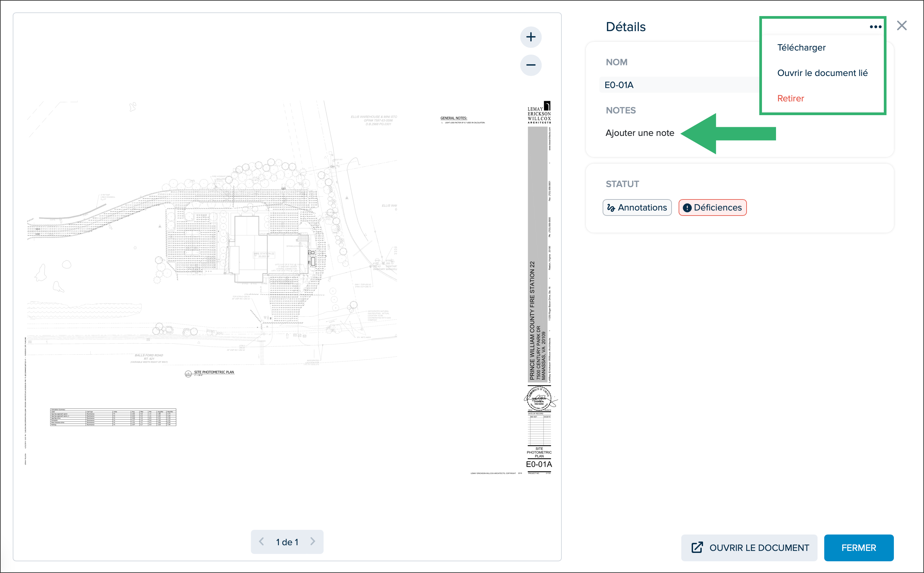Choose Ouvrir le document lié
The image size is (924, 573).
tap(822, 73)
